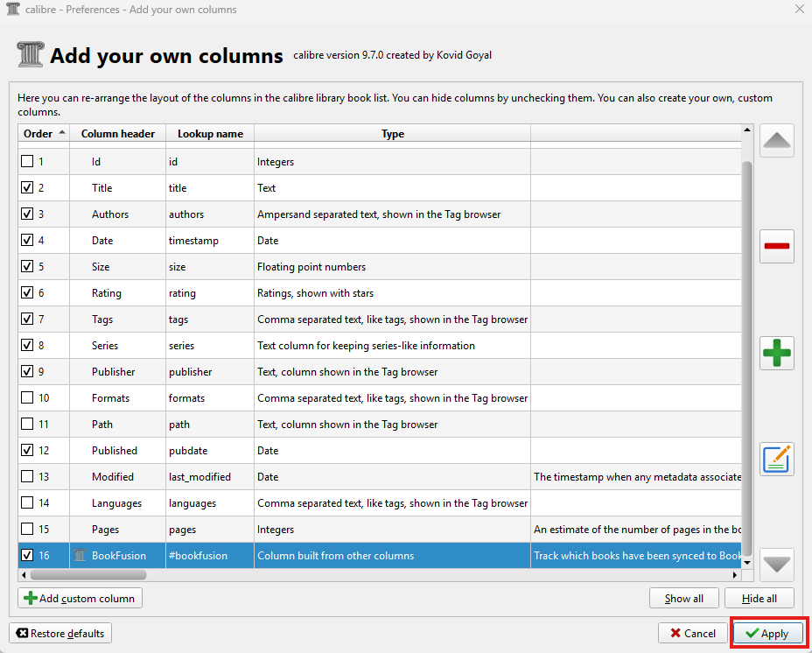Enable the Formats column checkbox
Screen dimensions: 812x653
pyautogui.click(x=27, y=397)
